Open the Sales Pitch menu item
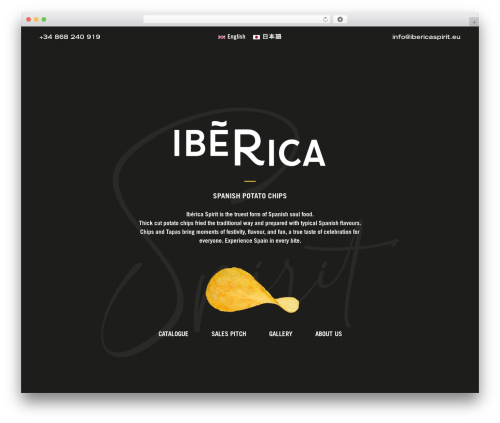This screenshot has height=423, width=500. [x=229, y=334]
